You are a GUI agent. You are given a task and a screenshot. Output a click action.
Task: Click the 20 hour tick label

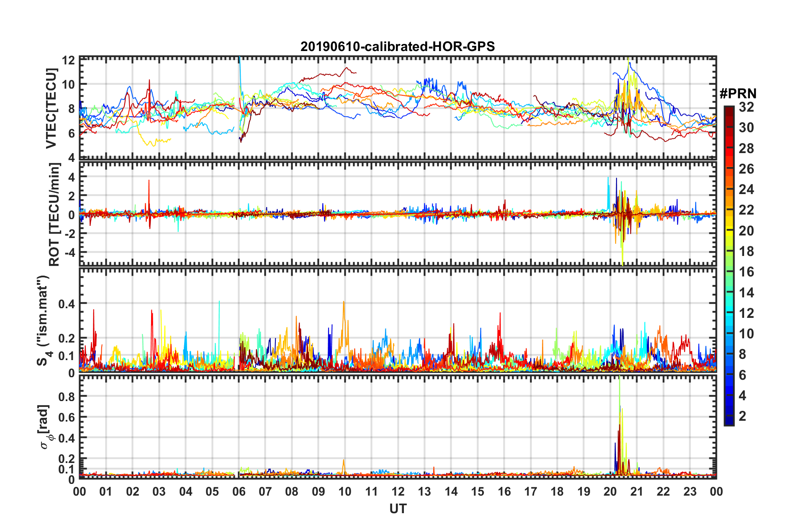(610, 491)
